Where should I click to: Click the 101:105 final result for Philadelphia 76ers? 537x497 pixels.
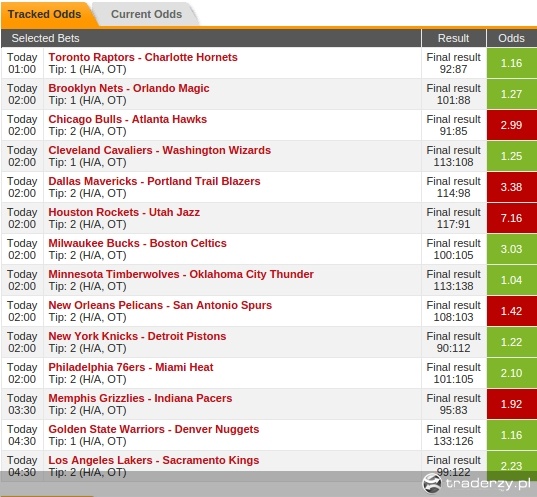click(x=453, y=379)
